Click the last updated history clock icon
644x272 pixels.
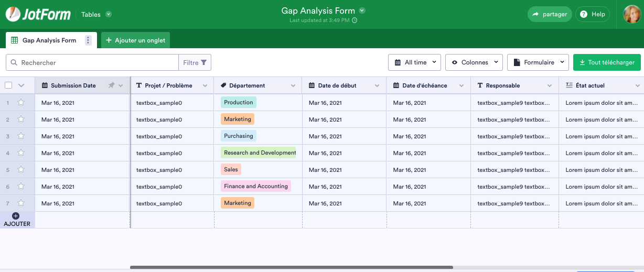pos(355,20)
